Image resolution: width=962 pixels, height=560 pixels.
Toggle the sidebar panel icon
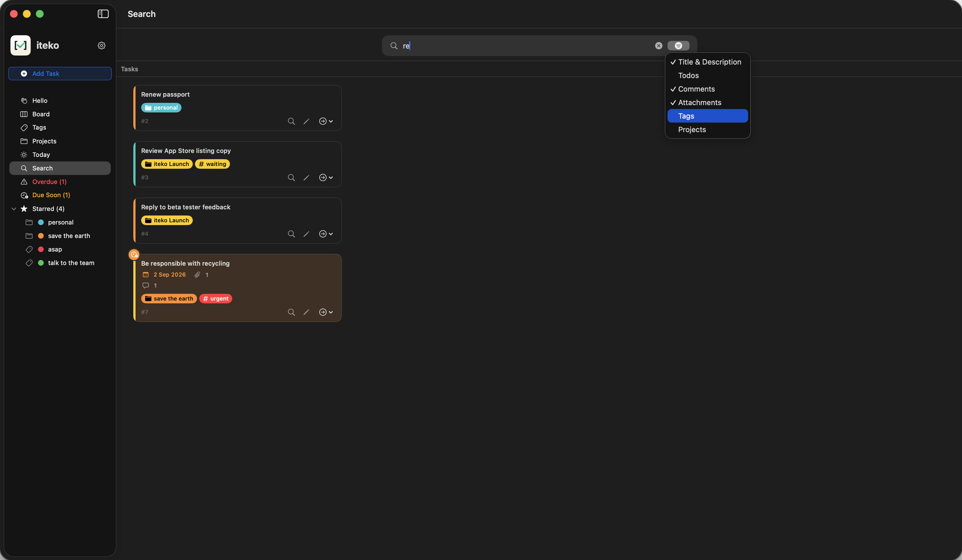(x=103, y=14)
